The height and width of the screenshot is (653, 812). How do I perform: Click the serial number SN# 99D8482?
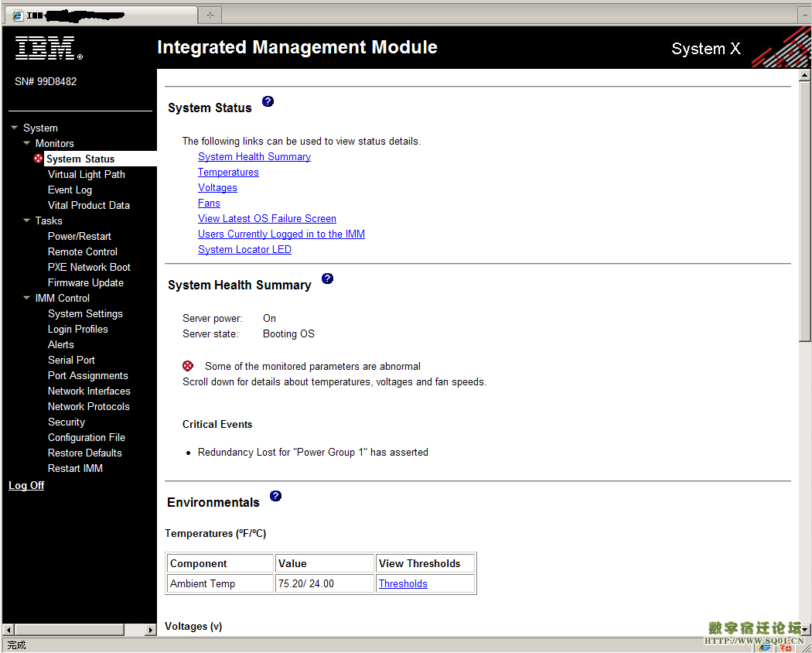[x=46, y=81]
